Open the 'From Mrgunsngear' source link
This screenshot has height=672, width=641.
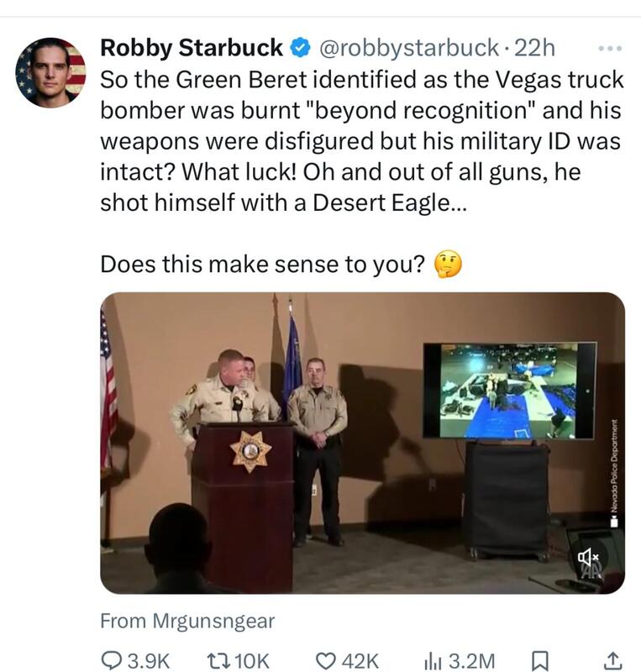coord(187,622)
